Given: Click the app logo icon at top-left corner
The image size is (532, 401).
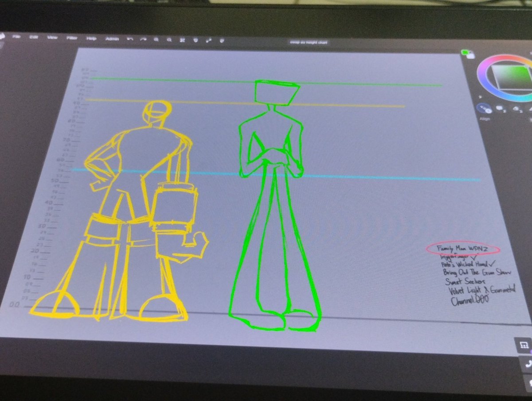Looking at the screenshot, I should pos(2,36).
